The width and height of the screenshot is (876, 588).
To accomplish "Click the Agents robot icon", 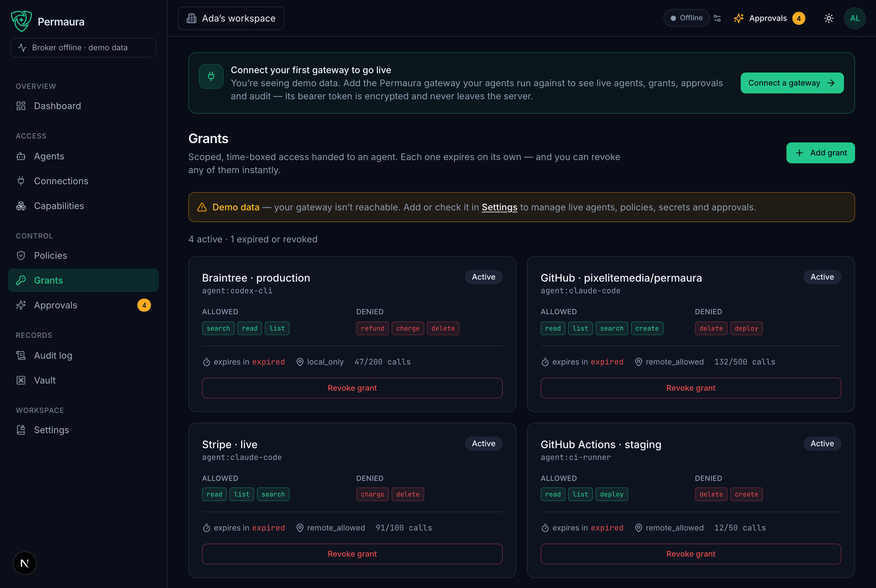I will pos(21,156).
